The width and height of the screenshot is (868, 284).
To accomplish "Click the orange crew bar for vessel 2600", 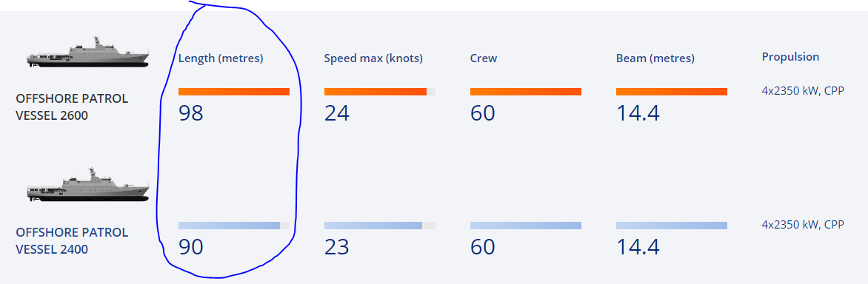I will click(525, 92).
